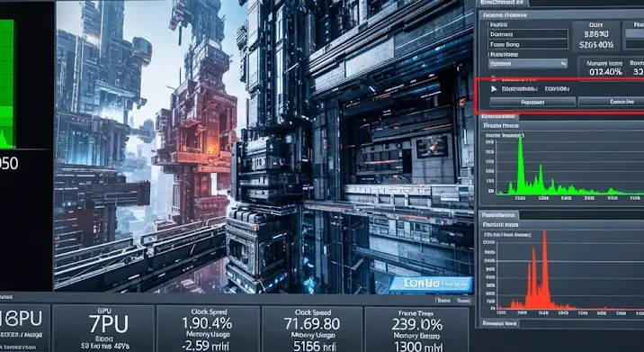Click the dropdown arrow below the two text fields
This screenshot has width=644, height=352.
[x=563, y=63]
